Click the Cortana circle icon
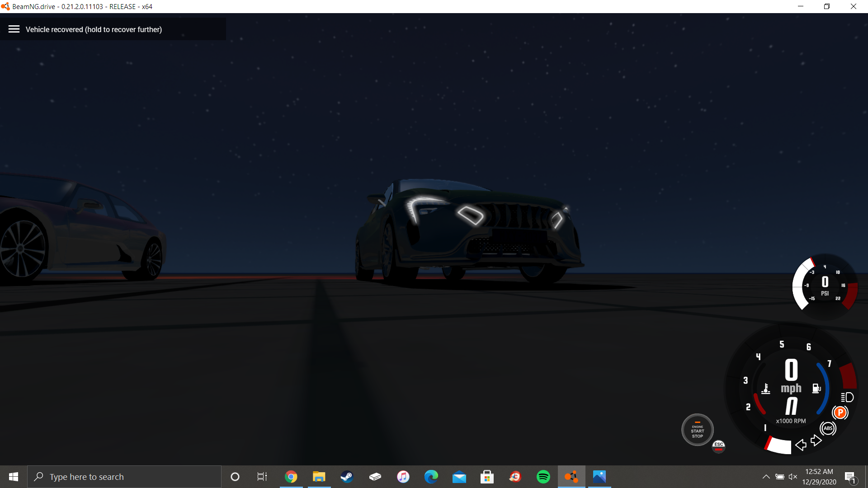The height and width of the screenshot is (488, 868). click(235, 477)
